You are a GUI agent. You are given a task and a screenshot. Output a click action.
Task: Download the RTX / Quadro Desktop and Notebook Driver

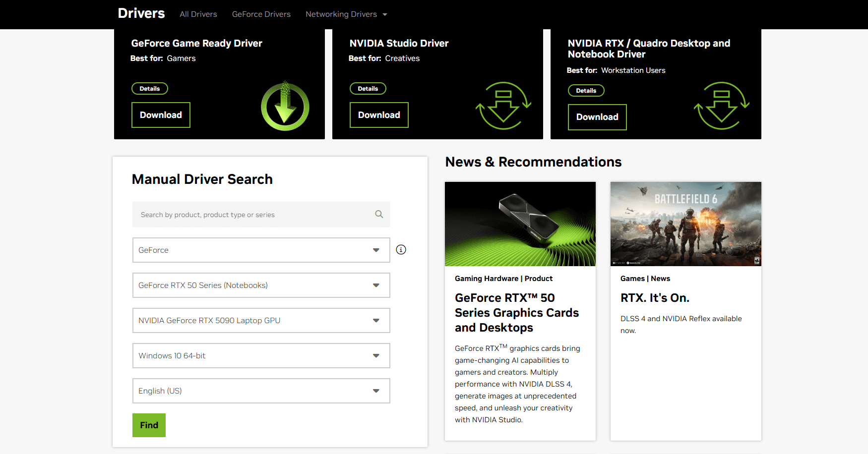coord(597,117)
